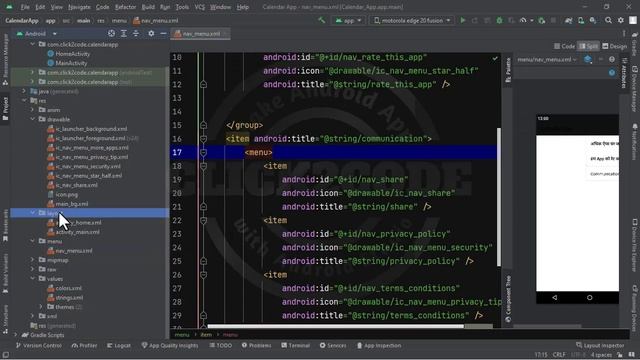The image size is (640, 360).
Task: Hide the Project panel with minus icon
Action: coord(163,33)
